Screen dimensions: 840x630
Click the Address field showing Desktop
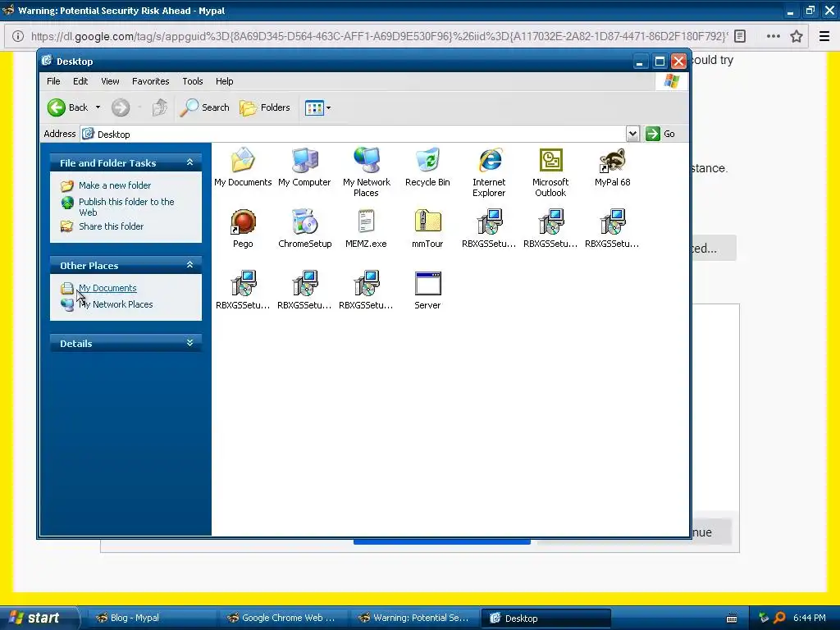[353, 134]
